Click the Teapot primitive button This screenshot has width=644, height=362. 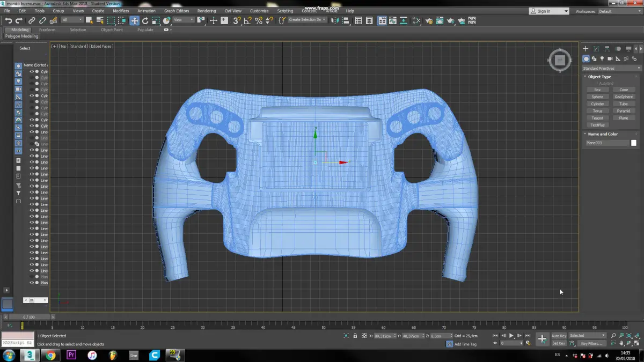tap(597, 118)
